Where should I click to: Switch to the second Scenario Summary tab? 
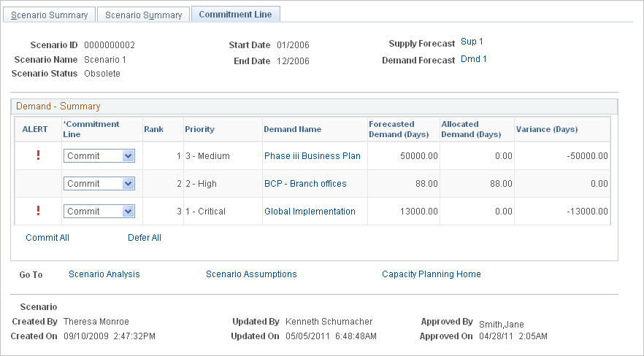click(x=143, y=15)
